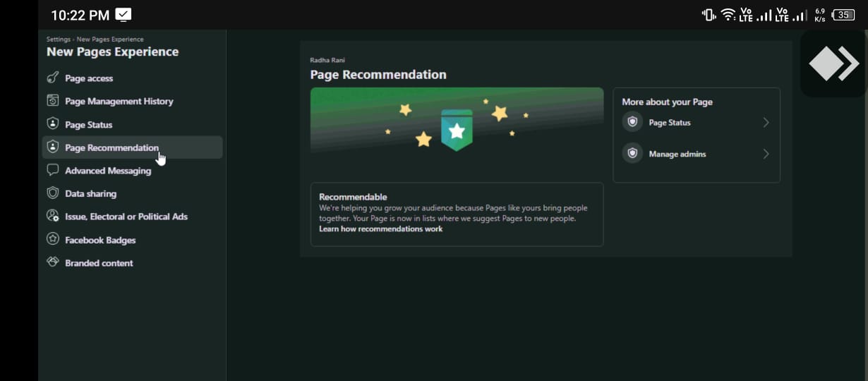The width and height of the screenshot is (868, 381).
Task: Click More about your Page heading
Action: click(x=667, y=102)
